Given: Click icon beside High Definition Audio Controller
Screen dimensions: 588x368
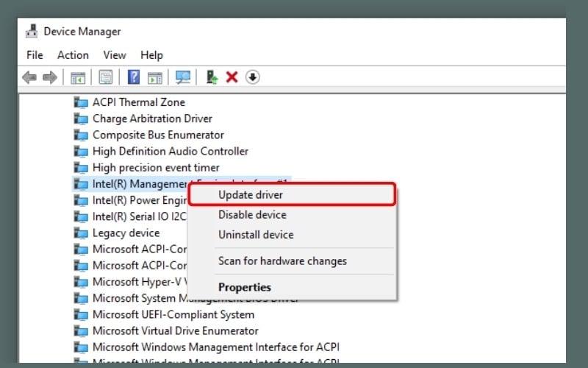Looking at the screenshot, I should point(81,152).
